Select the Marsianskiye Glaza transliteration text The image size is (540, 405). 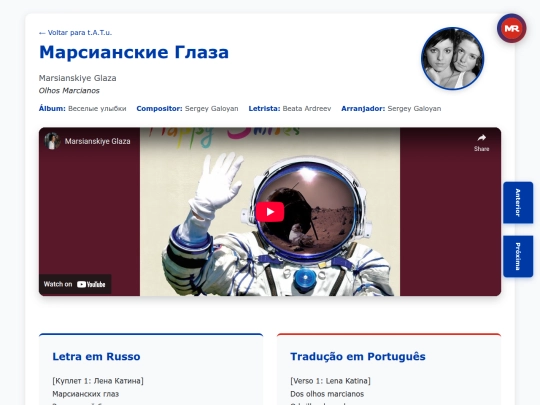[x=77, y=78]
